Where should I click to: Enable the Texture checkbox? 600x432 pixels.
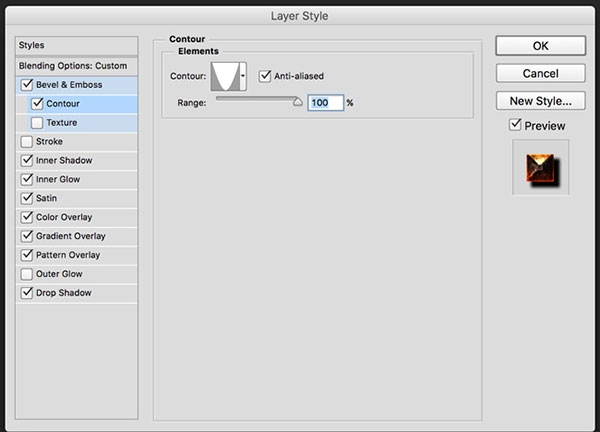point(37,122)
